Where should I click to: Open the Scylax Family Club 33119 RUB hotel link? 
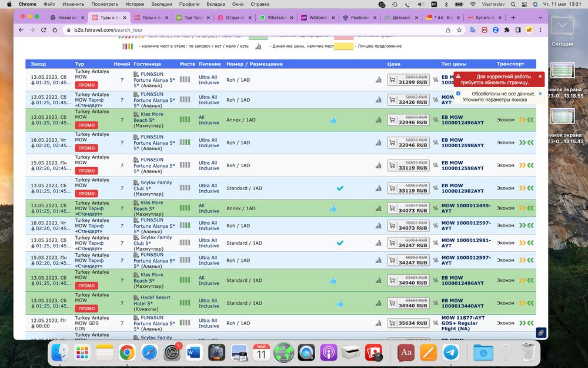(x=153, y=185)
